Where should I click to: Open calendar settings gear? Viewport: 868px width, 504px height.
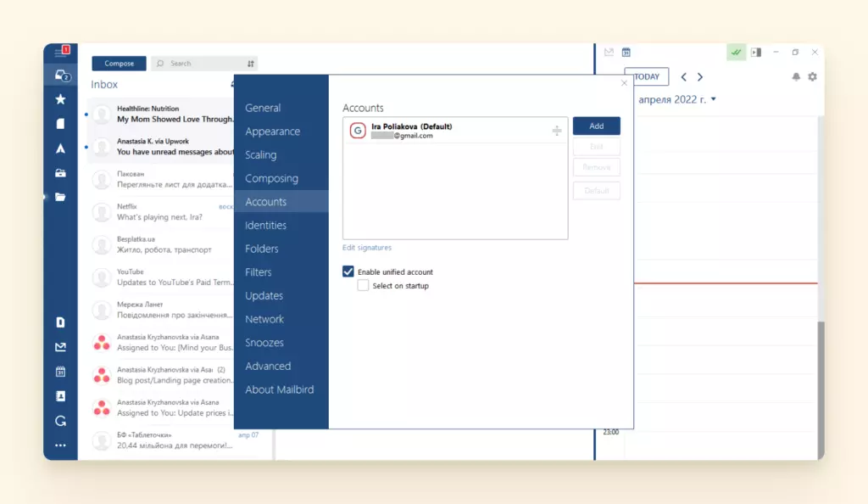[812, 77]
